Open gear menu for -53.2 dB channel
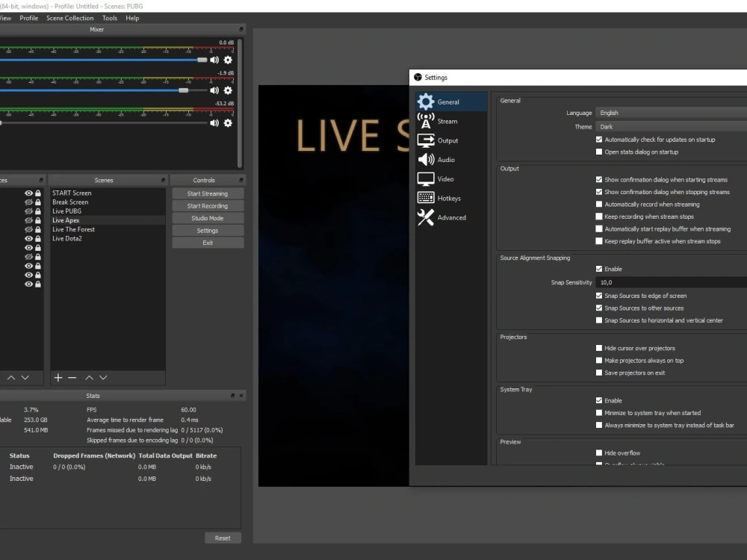Image resolution: width=747 pixels, height=560 pixels. (x=228, y=123)
